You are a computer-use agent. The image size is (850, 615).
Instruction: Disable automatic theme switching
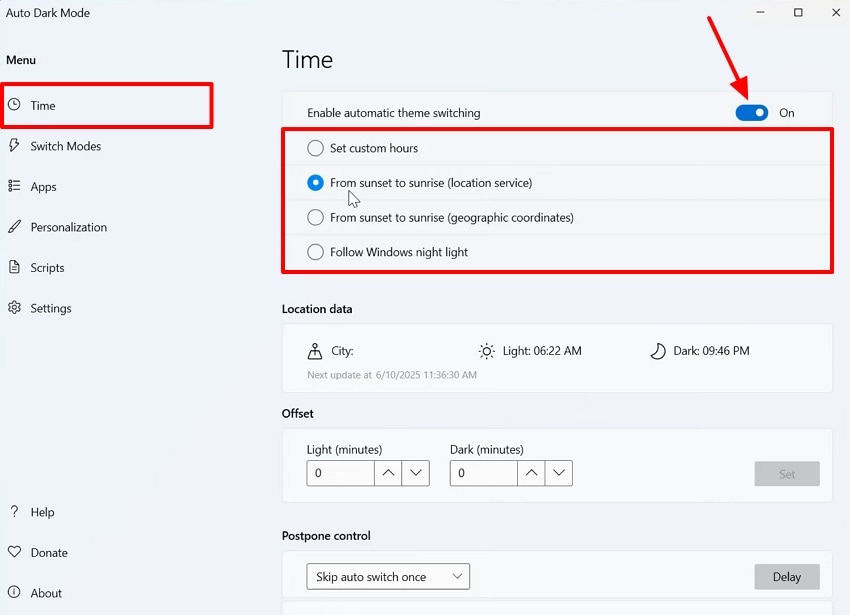click(751, 112)
